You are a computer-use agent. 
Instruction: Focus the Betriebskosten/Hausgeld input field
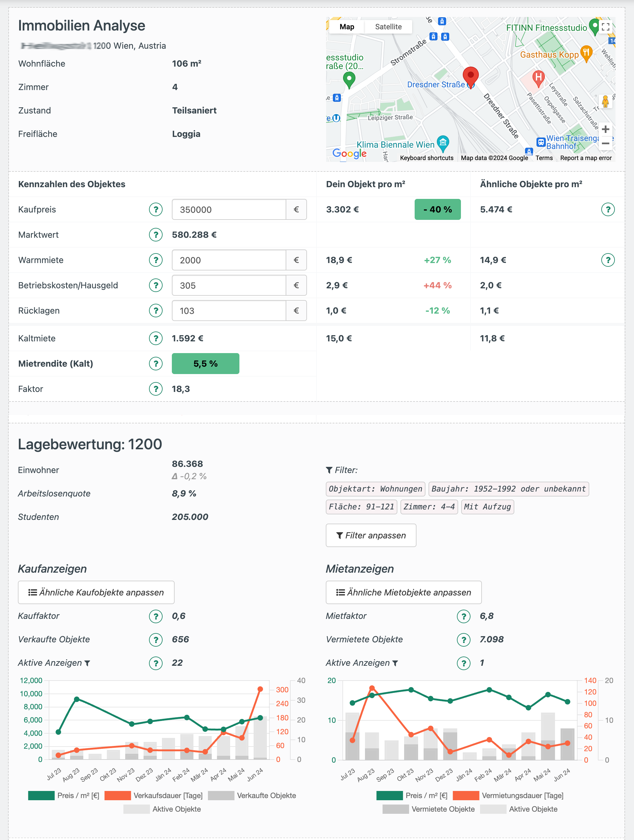click(229, 285)
